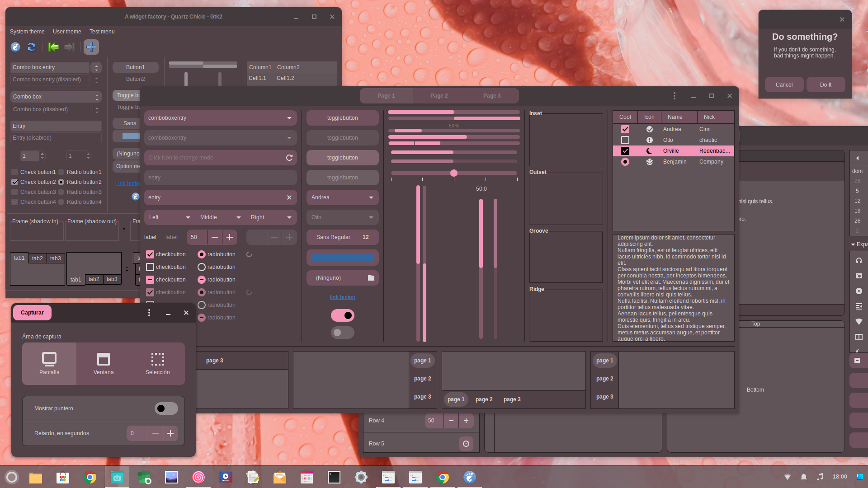Click the refresh icon in the Gtk2 toolbar

click(32, 47)
